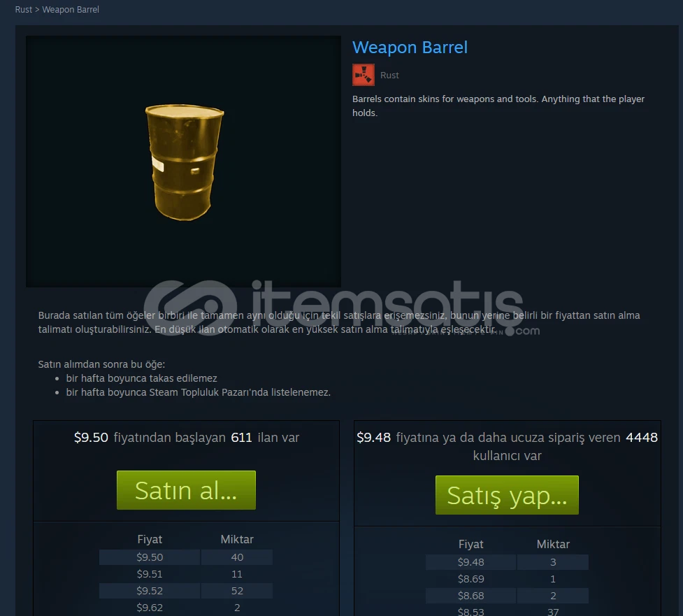Select the $8.69 buy order row
This screenshot has width=683, height=616.
coord(507,579)
